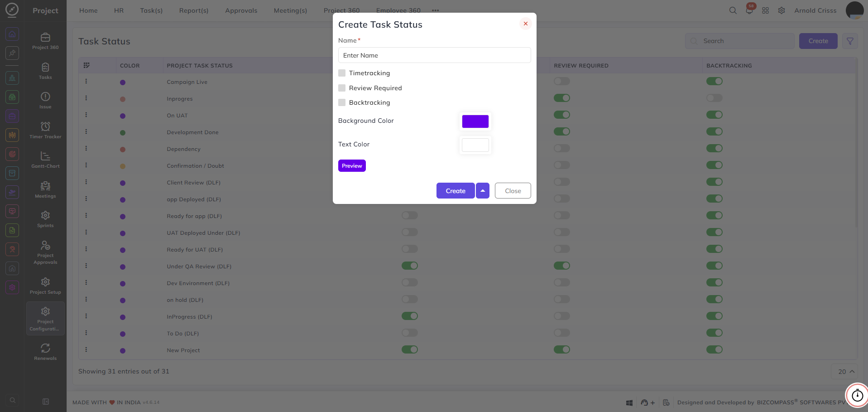Pick the Background Color swatch
The image size is (868, 412).
click(475, 121)
